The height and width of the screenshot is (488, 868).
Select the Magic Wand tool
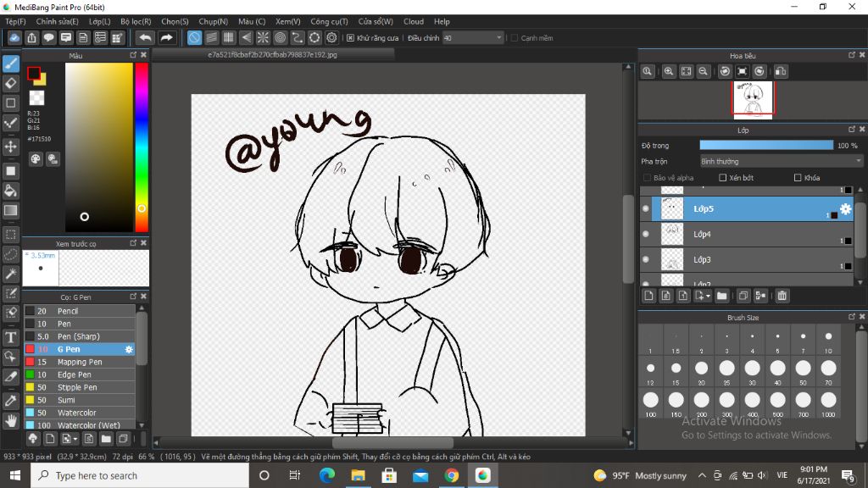pos(10,274)
